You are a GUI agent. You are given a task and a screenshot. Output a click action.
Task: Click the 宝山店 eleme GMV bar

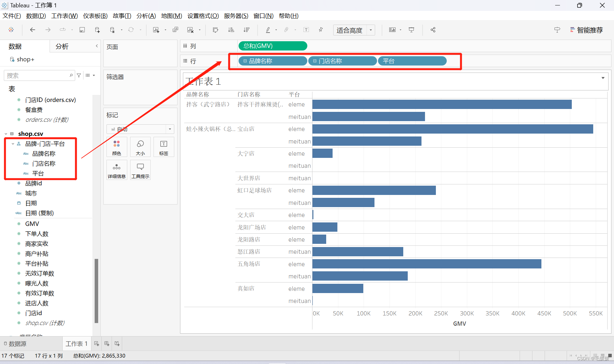(453, 129)
